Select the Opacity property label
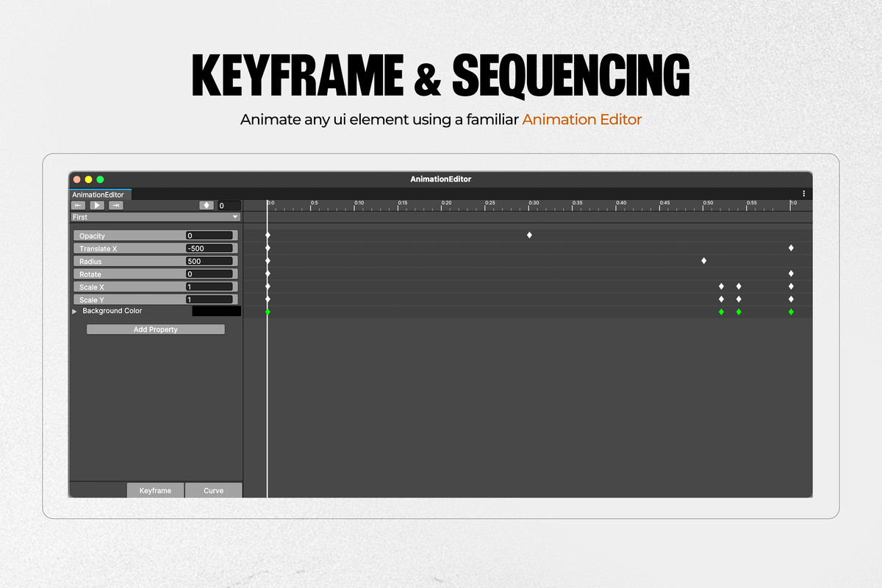882x588 pixels. click(93, 236)
